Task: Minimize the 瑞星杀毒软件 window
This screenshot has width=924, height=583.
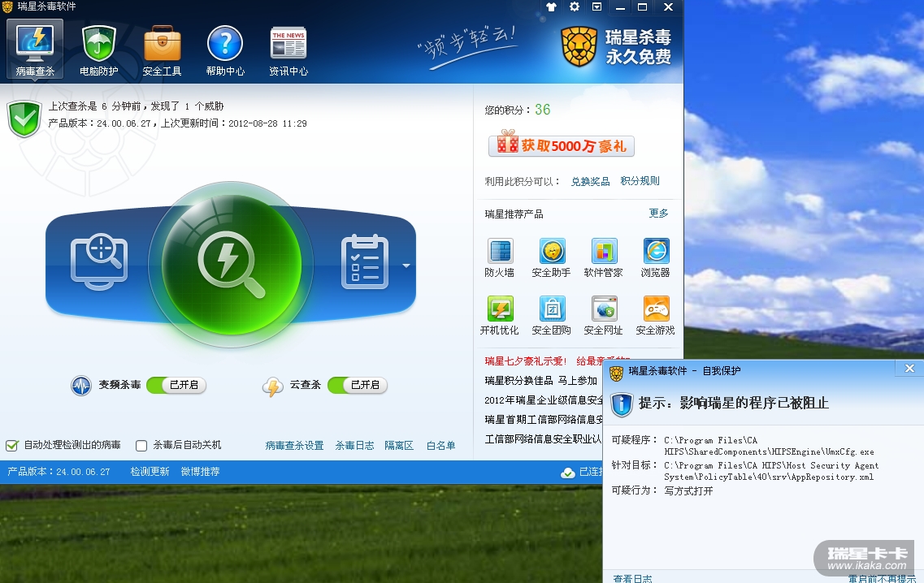Action: (620, 7)
